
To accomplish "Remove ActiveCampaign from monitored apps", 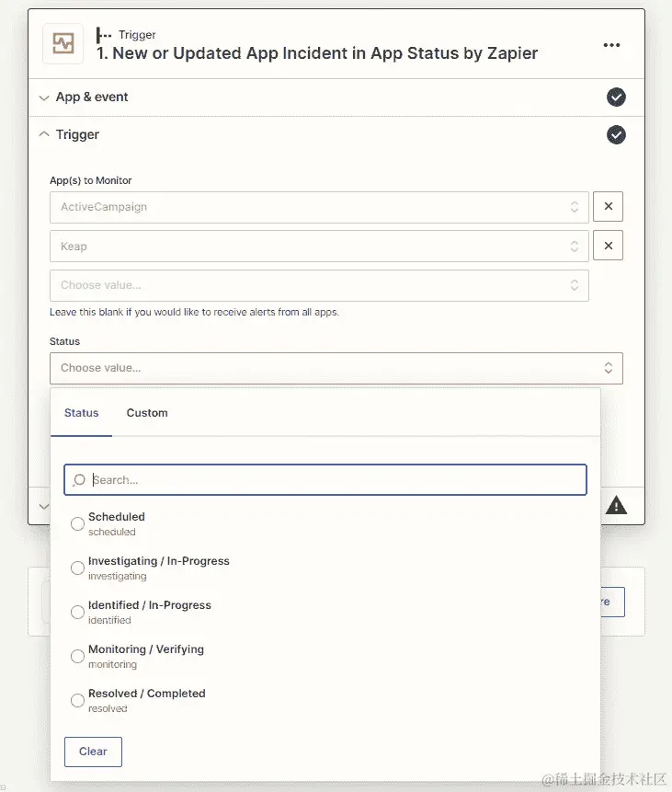I will coord(608,207).
